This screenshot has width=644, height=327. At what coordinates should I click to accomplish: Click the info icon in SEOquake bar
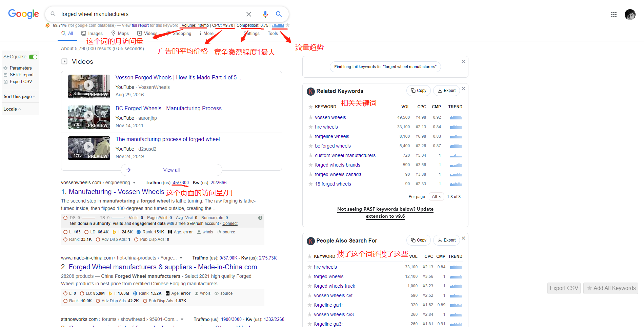[x=260, y=218]
